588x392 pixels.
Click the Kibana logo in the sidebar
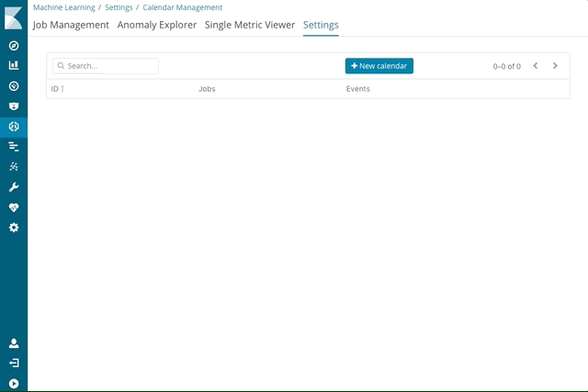(x=14, y=17)
